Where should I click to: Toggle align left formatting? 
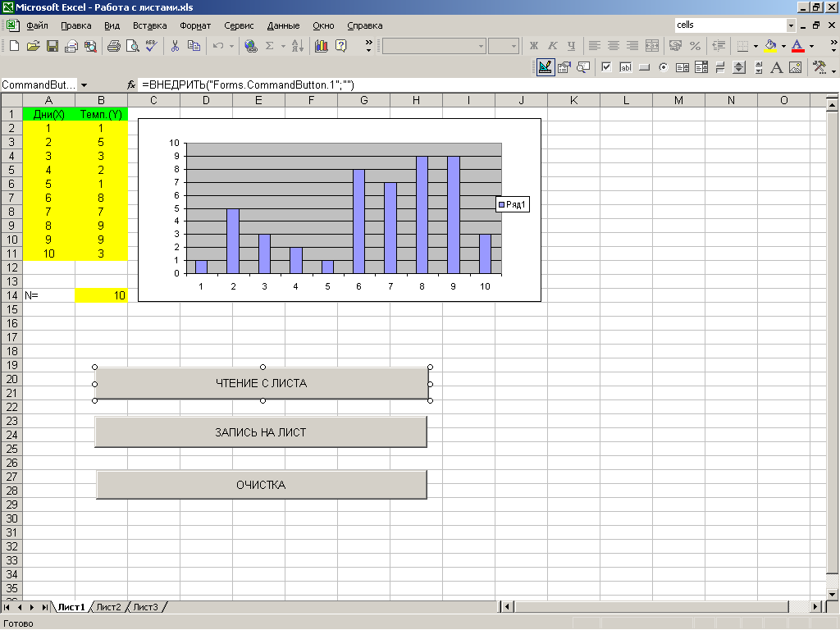point(594,46)
